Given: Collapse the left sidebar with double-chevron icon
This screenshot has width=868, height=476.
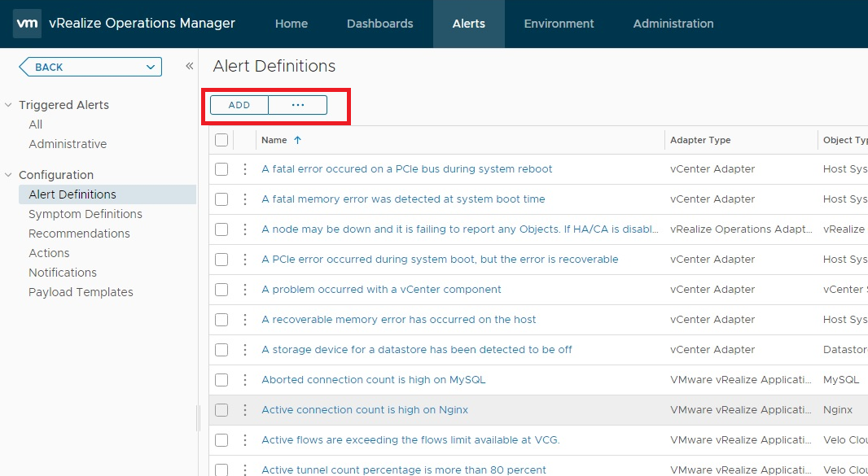Looking at the screenshot, I should coord(189,67).
